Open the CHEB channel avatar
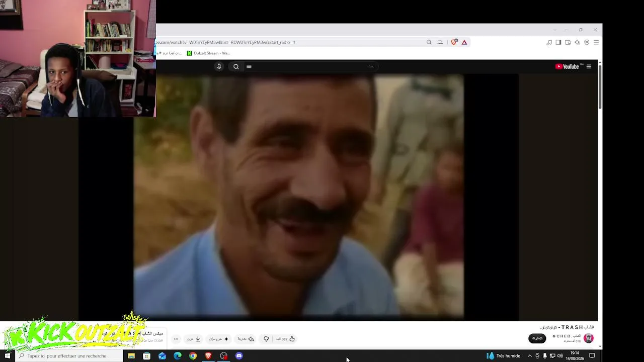The image size is (644, 362). [589, 338]
